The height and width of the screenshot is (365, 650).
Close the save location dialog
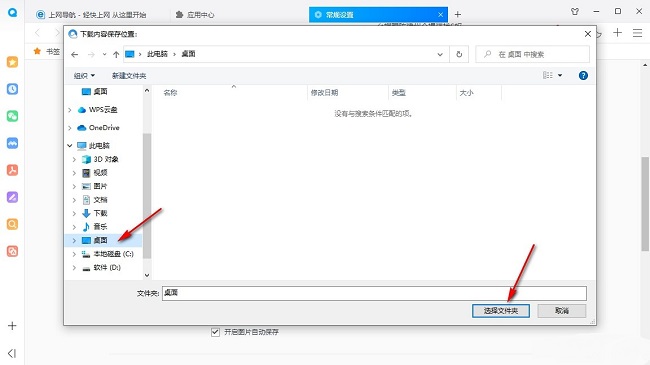click(x=587, y=34)
